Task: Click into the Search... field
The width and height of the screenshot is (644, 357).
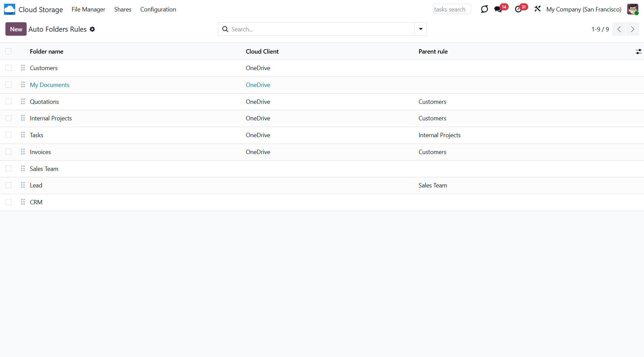Action: point(320,29)
